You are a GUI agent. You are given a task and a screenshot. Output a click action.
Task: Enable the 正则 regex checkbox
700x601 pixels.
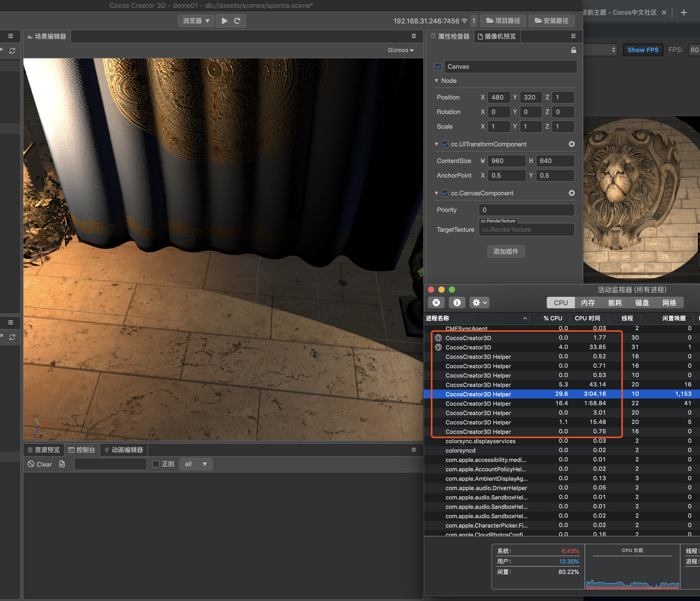point(156,464)
